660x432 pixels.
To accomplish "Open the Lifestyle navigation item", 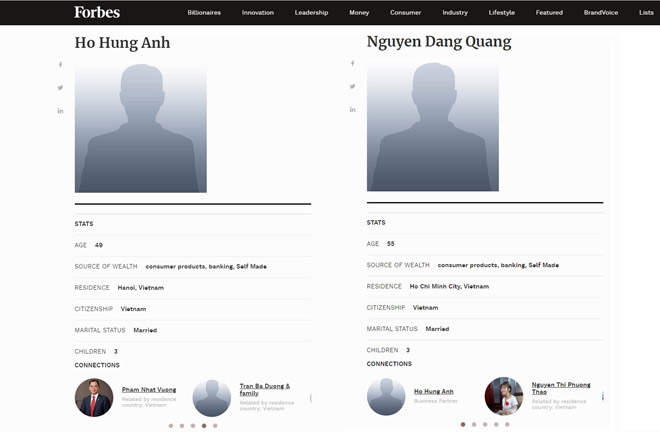I will click(502, 13).
